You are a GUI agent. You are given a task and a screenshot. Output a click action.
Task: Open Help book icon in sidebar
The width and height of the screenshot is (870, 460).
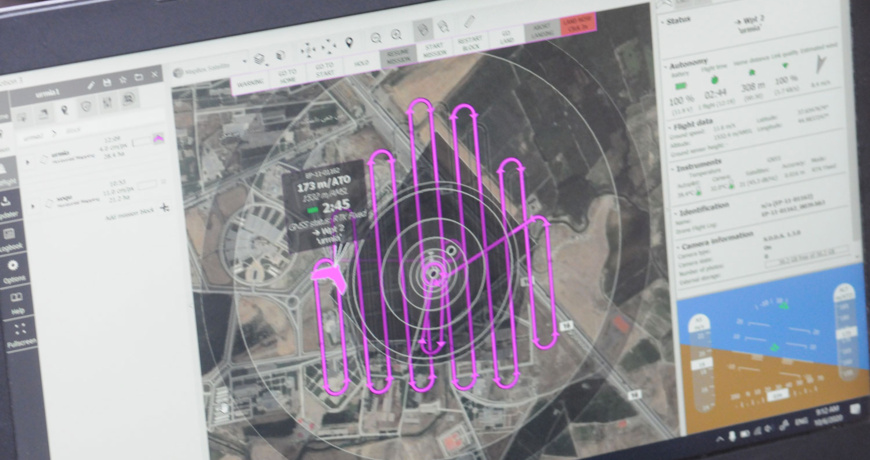(16, 303)
